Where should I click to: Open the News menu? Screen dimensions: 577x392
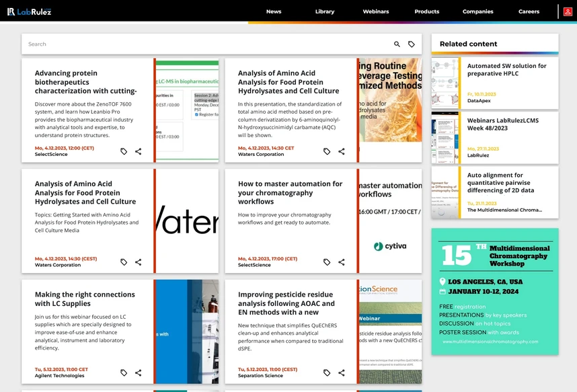click(x=274, y=11)
